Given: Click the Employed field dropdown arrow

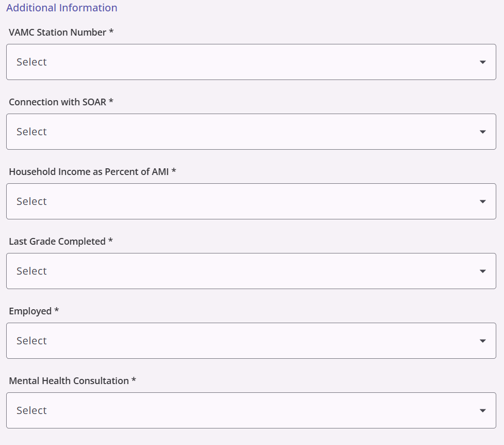Looking at the screenshot, I should click(482, 341).
